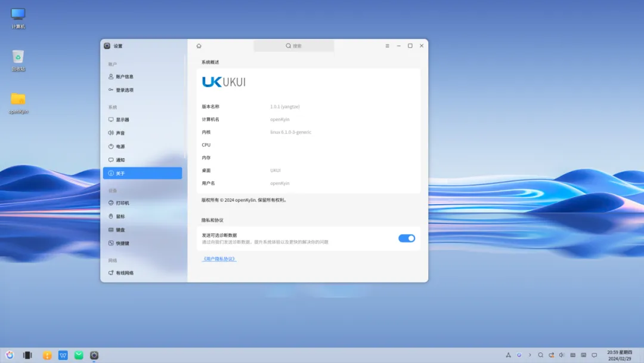Click the 桌面 value UKUI
Image resolution: width=644 pixels, height=363 pixels.
(x=275, y=170)
